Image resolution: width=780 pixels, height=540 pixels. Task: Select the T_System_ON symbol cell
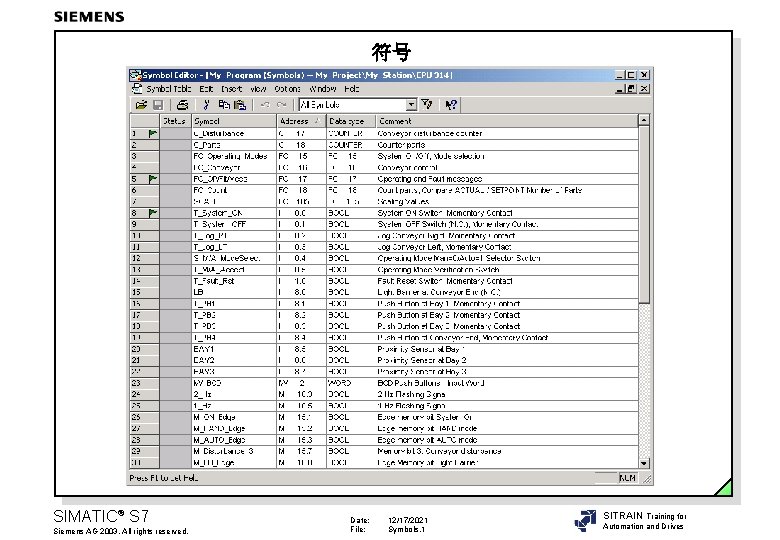coord(234,213)
